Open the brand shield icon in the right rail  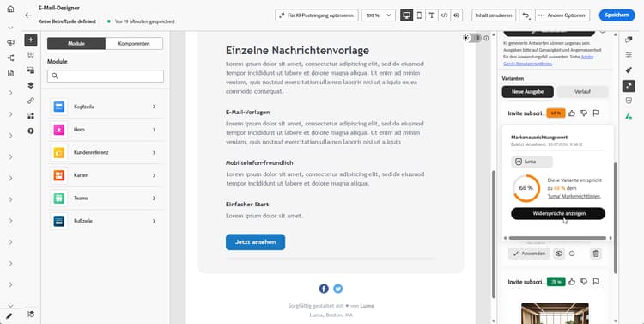coord(629,101)
